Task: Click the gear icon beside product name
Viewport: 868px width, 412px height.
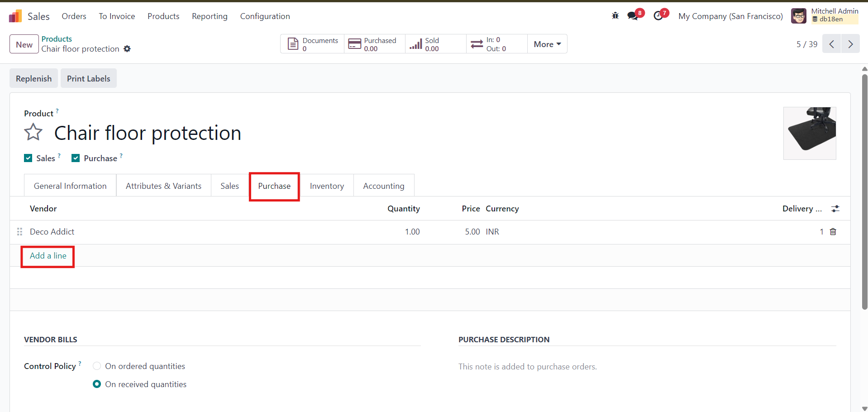Action: 127,49
